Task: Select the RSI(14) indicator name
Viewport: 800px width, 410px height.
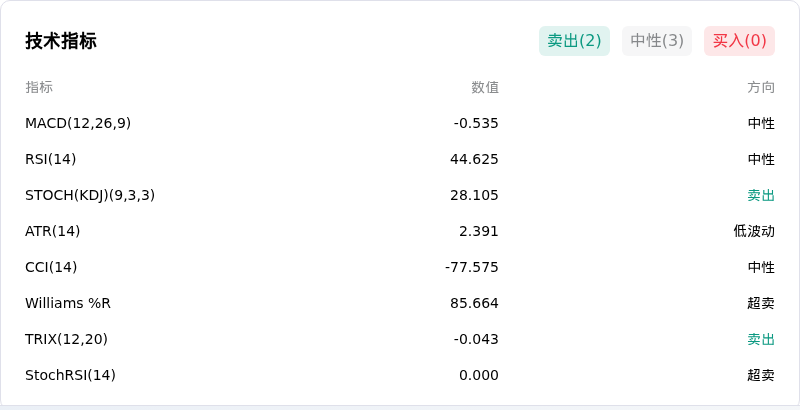Action: (51, 159)
